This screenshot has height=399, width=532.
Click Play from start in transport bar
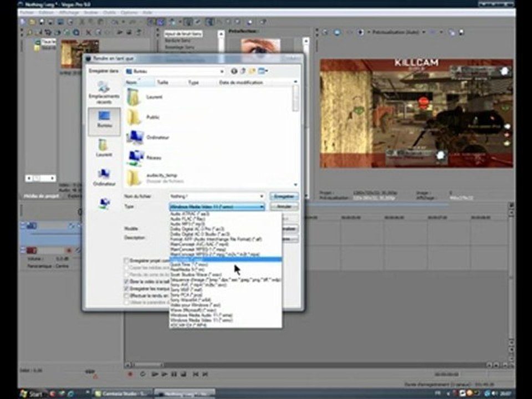tap(155, 374)
